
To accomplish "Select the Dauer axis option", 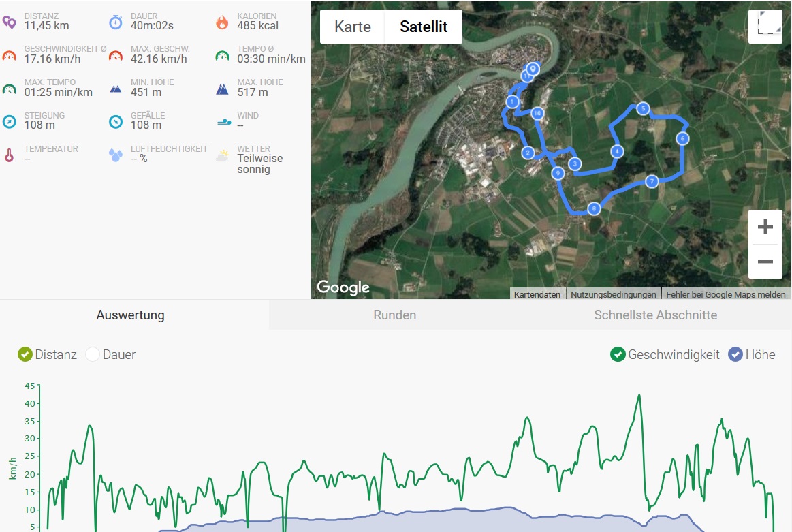I will point(93,354).
